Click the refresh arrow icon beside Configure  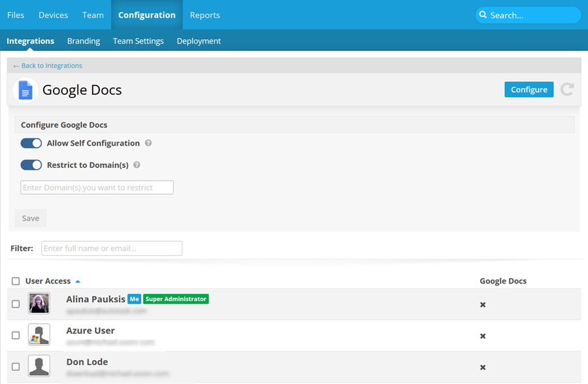point(567,89)
